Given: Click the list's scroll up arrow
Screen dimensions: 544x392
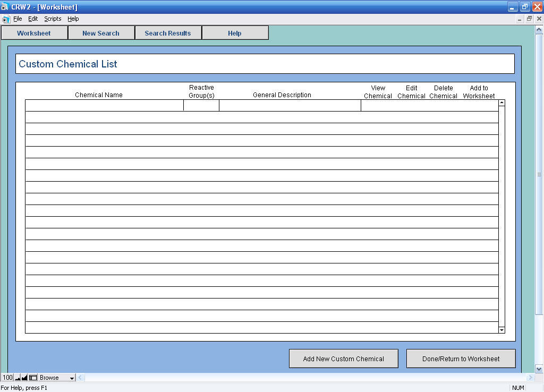Looking at the screenshot, I should click(501, 103).
